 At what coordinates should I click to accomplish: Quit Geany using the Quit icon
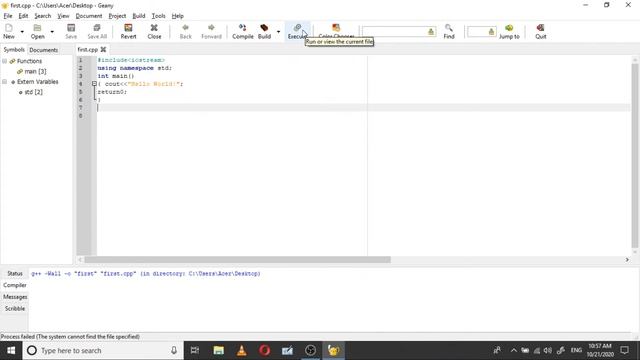point(541,31)
